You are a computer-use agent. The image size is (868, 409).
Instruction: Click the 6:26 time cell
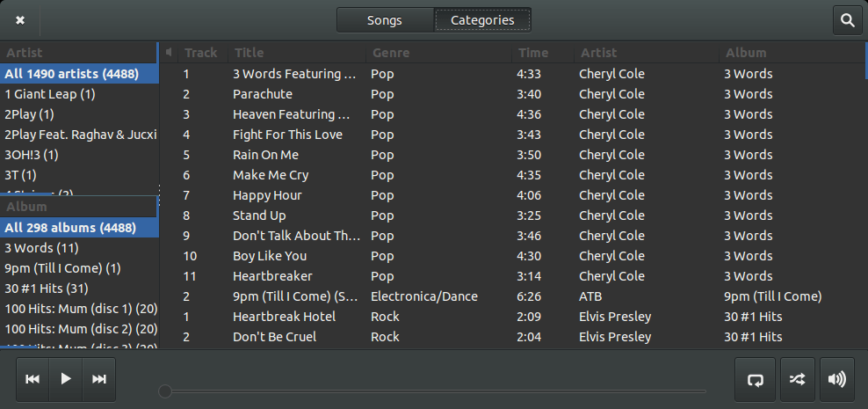[529, 296]
